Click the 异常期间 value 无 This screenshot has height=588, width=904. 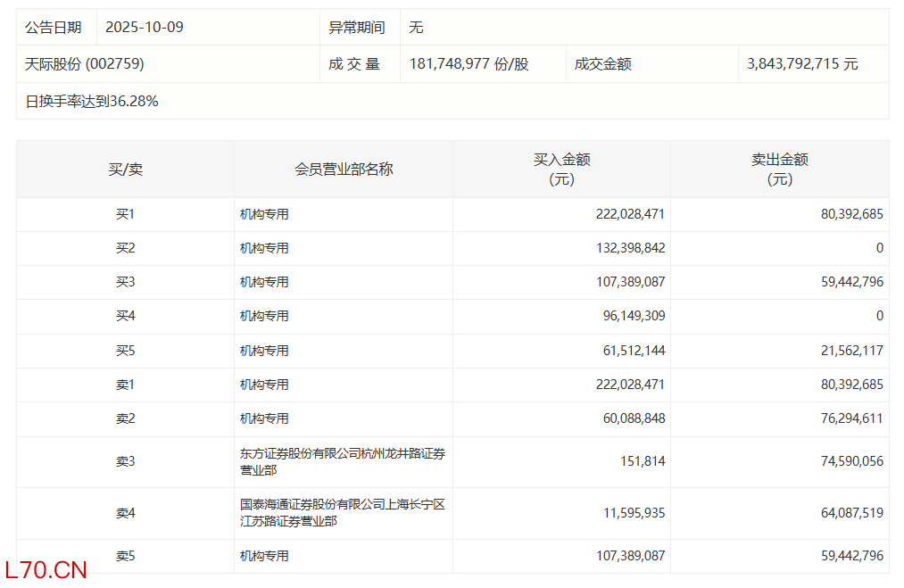[416, 27]
